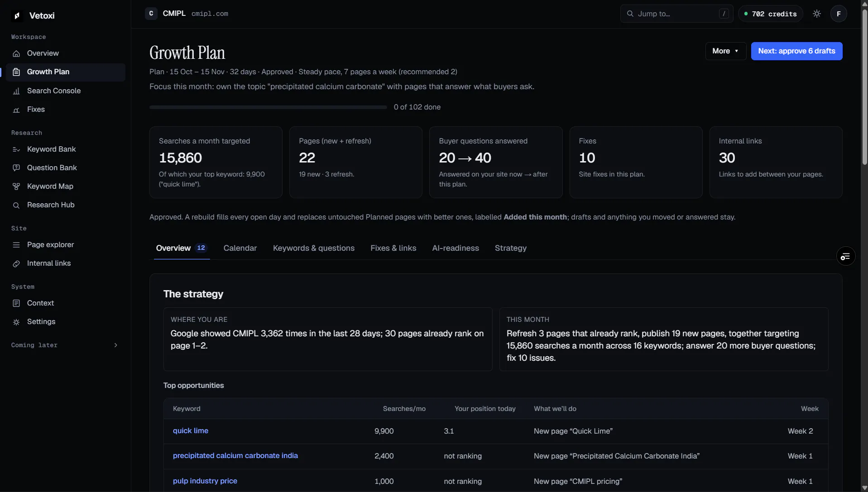The width and height of the screenshot is (868, 492).
Task: Expand the Coming later section chevron
Action: pos(116,345)
